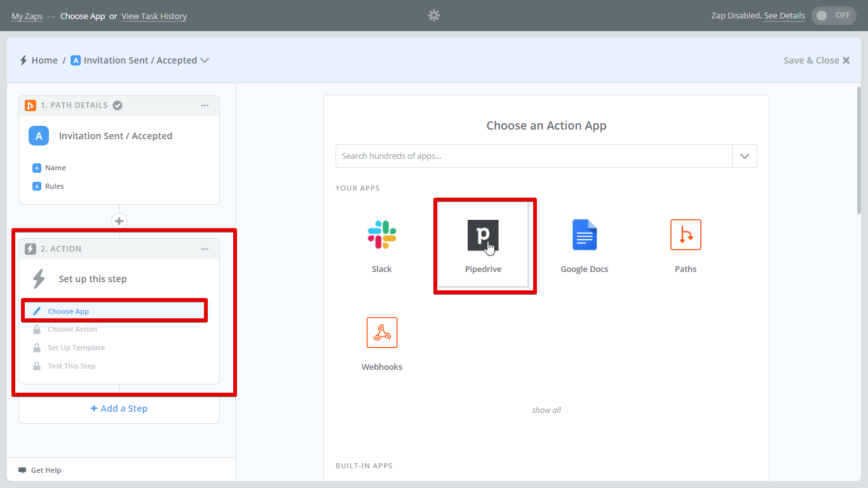Click the green check next to Path Details
Viewport: 868px width, 488px height.
coord(118,105)
